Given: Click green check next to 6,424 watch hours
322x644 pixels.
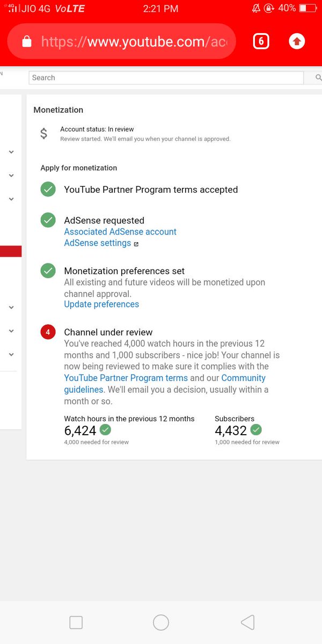Looking at the screenshot, I should click(x=105, y=430).
